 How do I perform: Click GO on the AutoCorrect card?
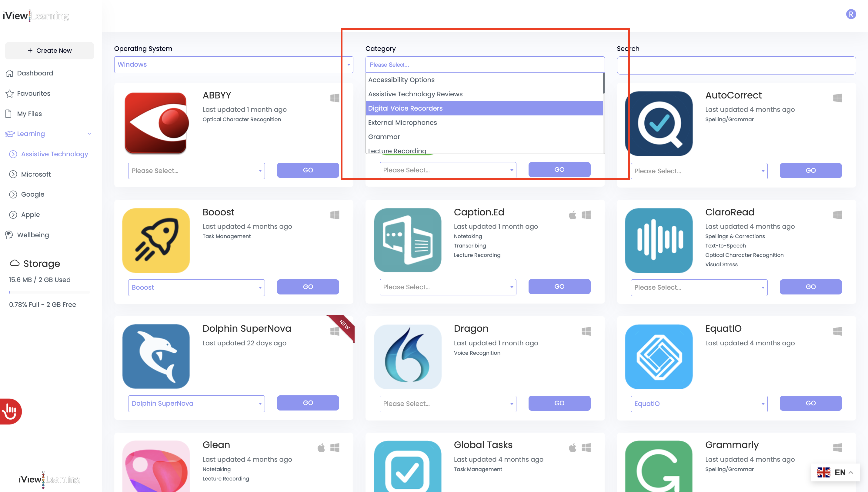810,170
